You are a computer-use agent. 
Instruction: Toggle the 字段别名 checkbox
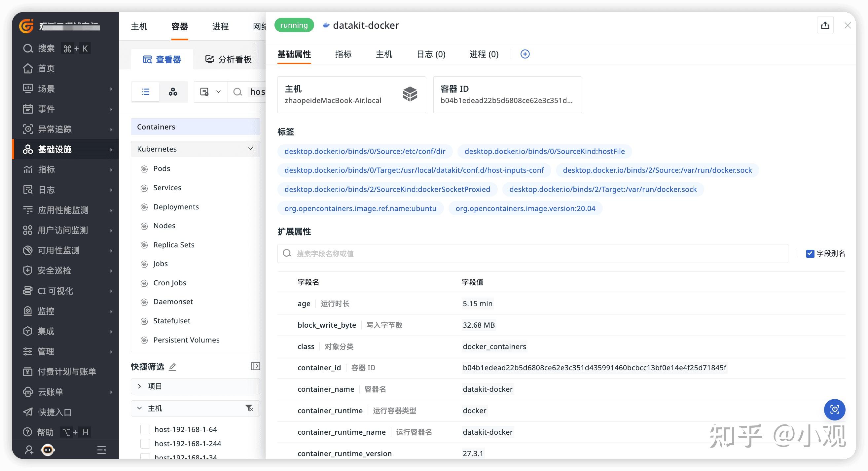coord(811,253)
